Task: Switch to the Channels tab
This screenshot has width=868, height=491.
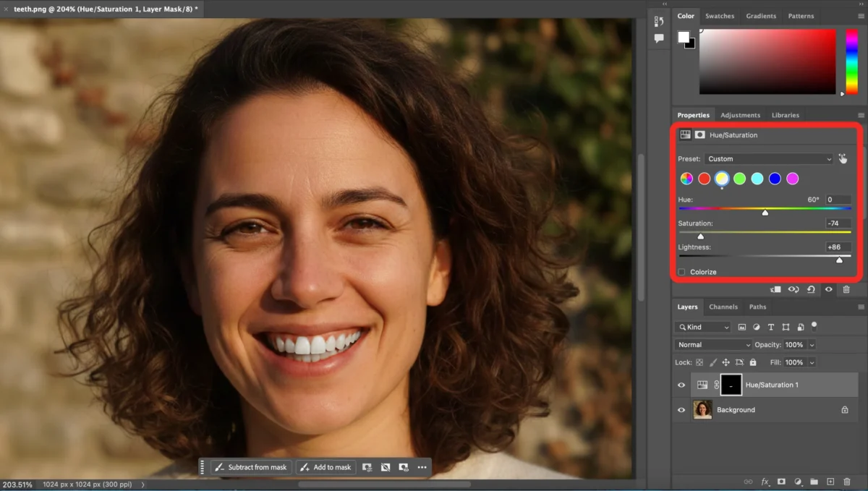Action: (723, 307)
